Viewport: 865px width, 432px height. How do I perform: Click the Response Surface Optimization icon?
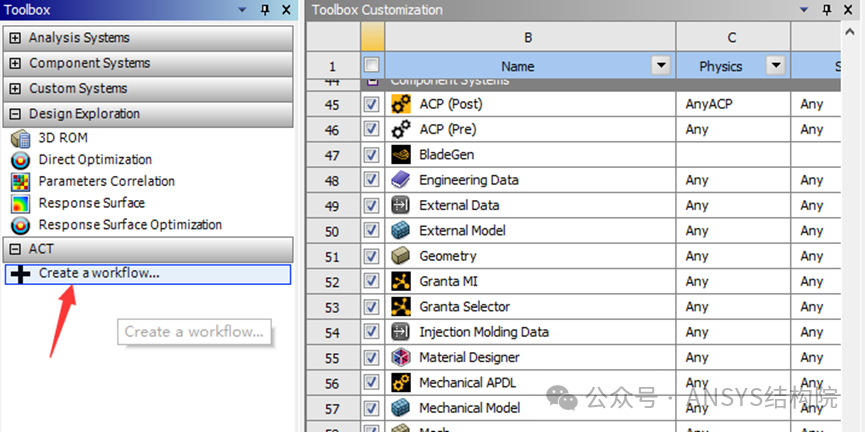click(x=20, y=226)
